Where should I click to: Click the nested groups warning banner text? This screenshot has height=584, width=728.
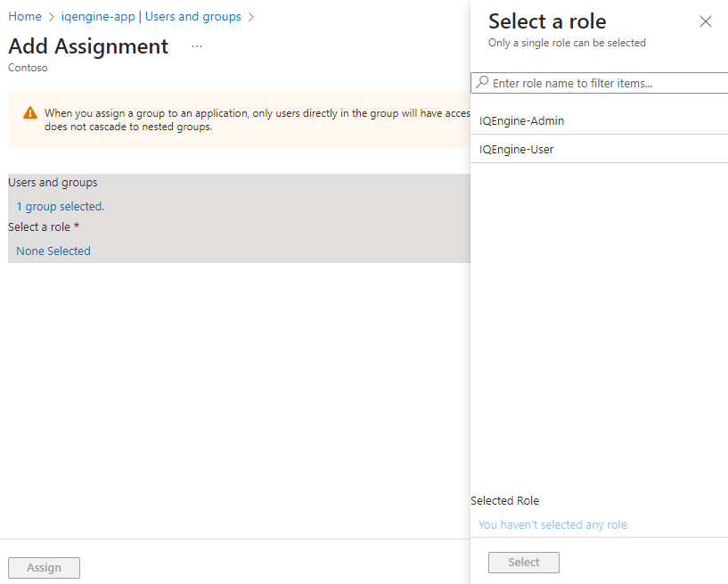click(249, 119)
